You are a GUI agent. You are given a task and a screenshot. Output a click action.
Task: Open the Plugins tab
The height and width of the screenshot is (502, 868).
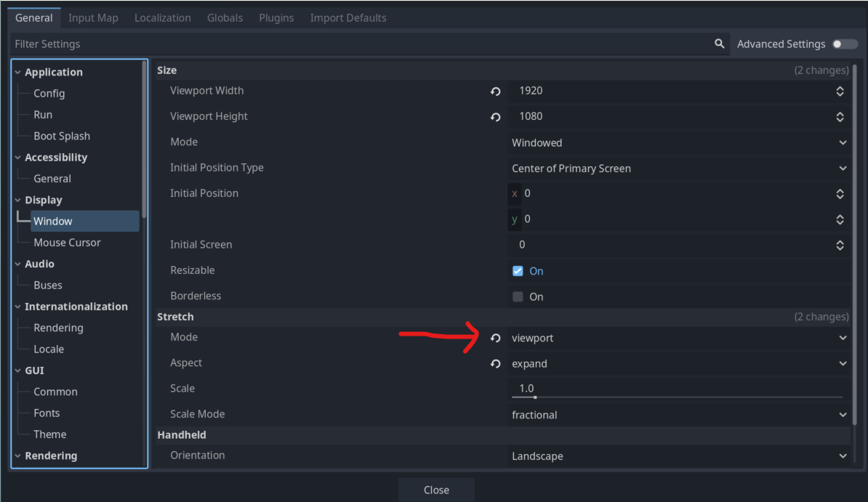pyautogui.click(x=276, y=17)
